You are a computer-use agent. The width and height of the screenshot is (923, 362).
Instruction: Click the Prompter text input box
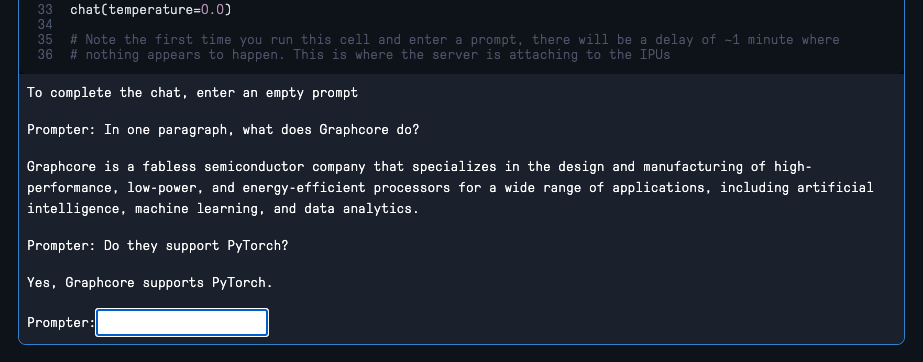tap(182, 323)
